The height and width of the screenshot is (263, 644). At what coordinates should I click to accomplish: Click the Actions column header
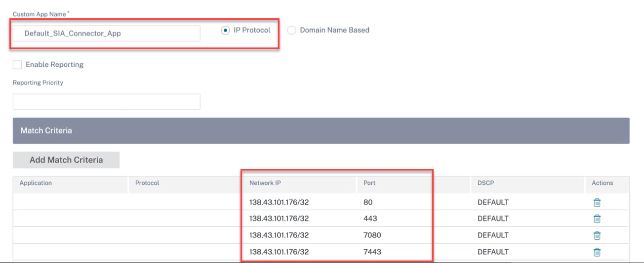pos(603,183)
